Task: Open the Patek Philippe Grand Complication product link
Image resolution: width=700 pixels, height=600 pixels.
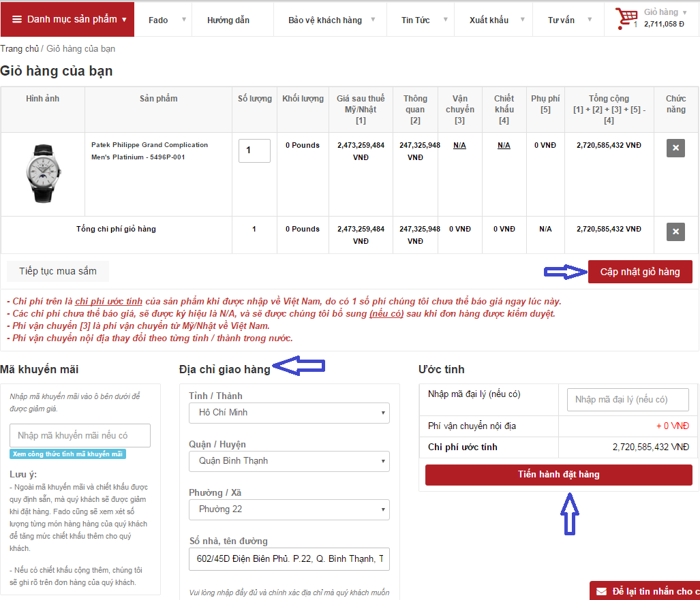Action: click(149, 151)
